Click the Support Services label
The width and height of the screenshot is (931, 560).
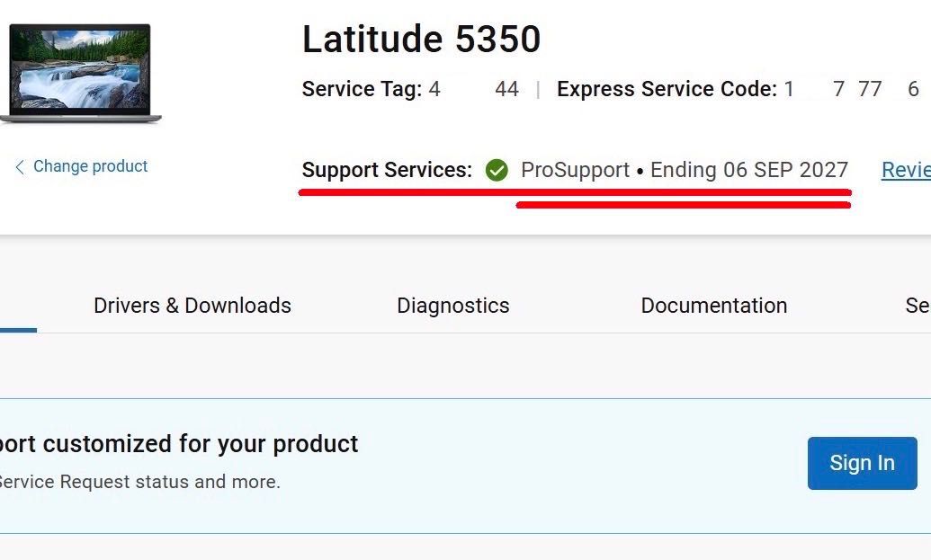tap(387, 170)
